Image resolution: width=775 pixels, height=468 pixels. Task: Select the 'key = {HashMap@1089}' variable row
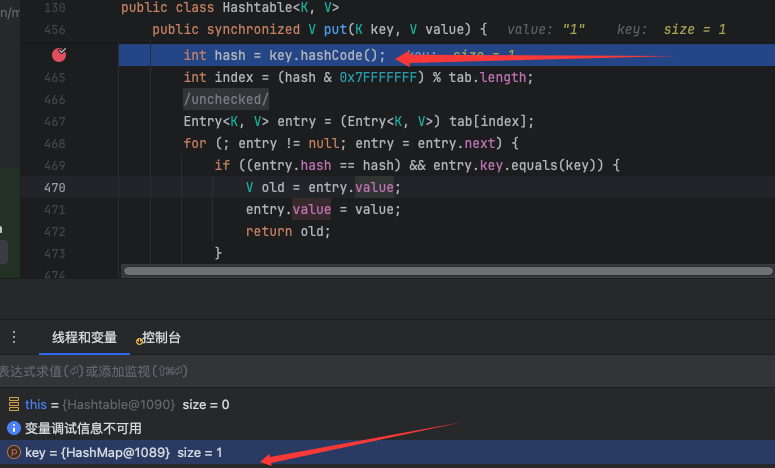coord(388,453)
